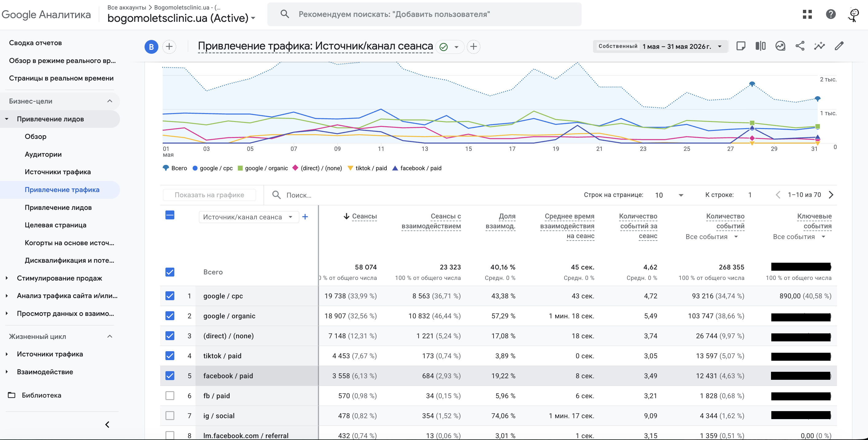Open the bogomoletsclinic.ua property dropdown

(181, 18)
